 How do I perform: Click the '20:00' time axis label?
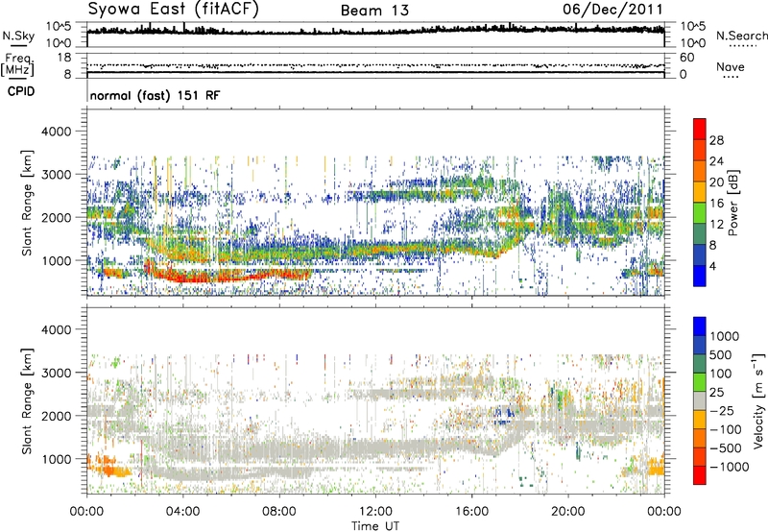click(x=567, y=512)
